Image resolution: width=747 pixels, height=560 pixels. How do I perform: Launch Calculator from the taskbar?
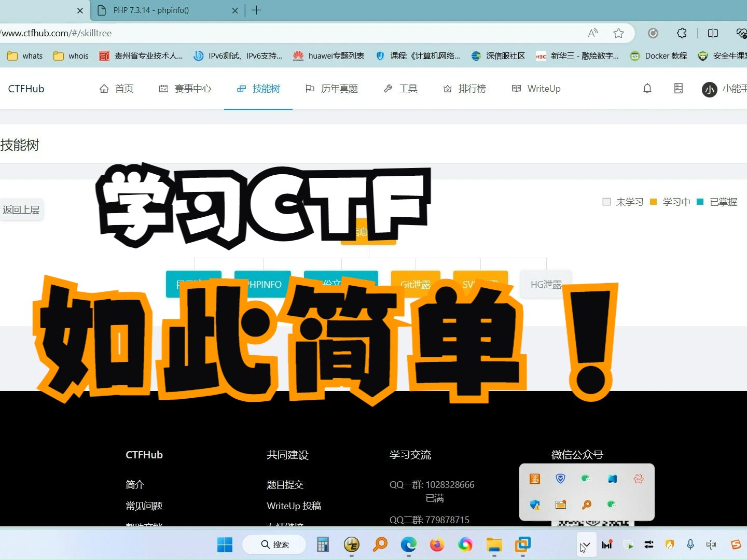(x=323, y=545)
